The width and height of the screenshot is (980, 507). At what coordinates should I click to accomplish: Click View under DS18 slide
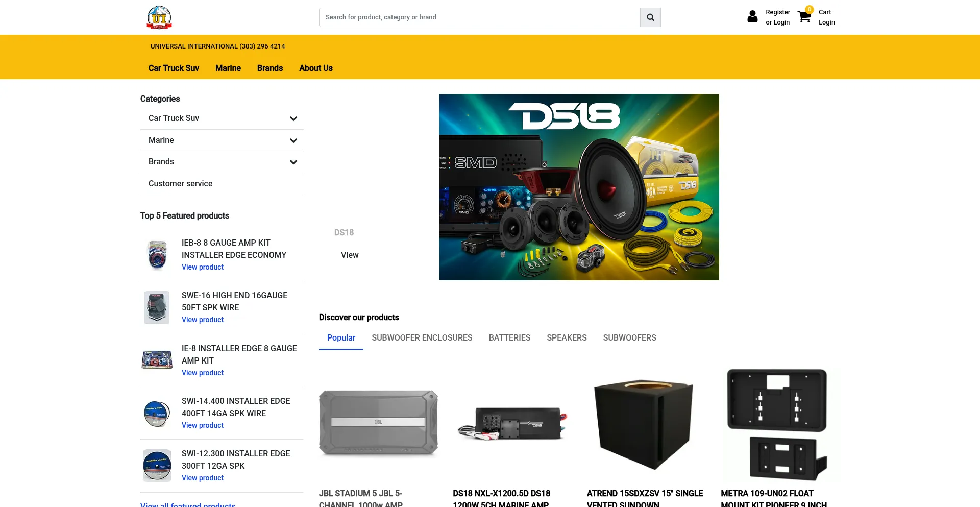[350, 255]
